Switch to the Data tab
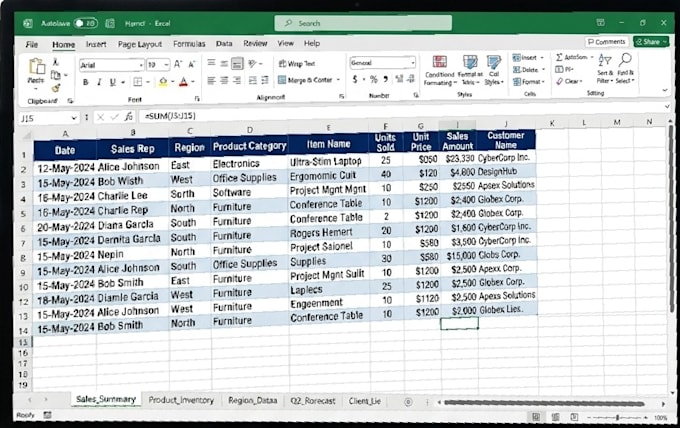The height and width of the screenshot is (428, 680). 224,44
